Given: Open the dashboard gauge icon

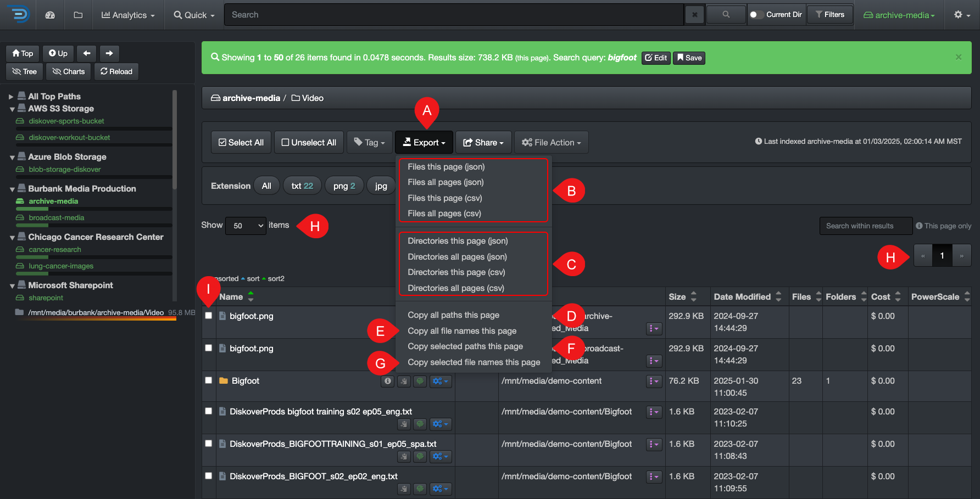Looking at the screenshot, I should click(x=50, y=15).
